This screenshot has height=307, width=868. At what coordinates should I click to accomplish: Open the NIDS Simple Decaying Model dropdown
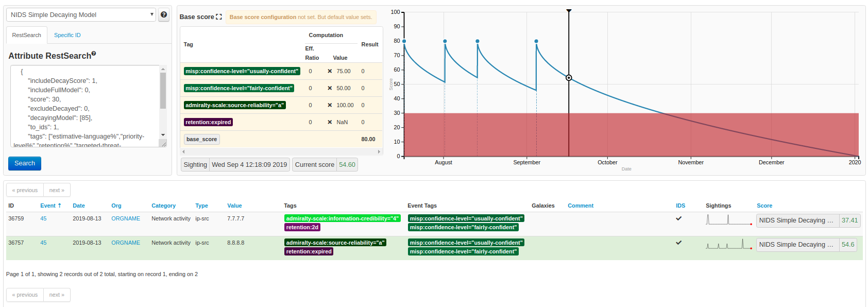81,15
